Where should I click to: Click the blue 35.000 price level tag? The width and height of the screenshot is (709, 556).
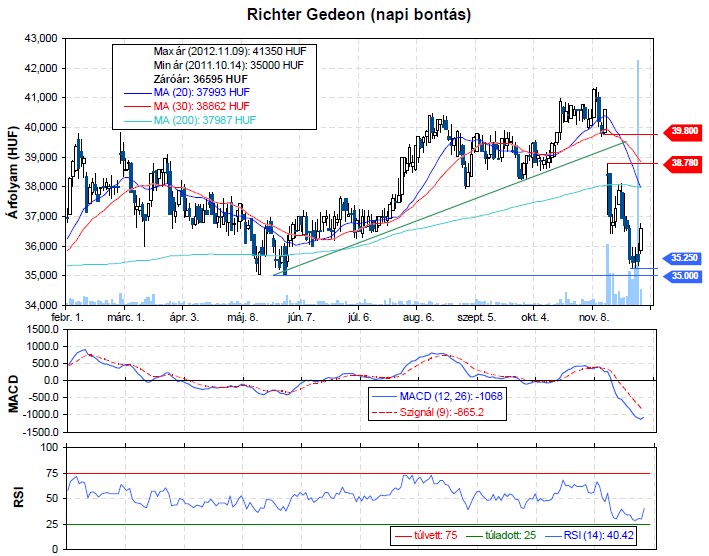(x=682, y=276)
